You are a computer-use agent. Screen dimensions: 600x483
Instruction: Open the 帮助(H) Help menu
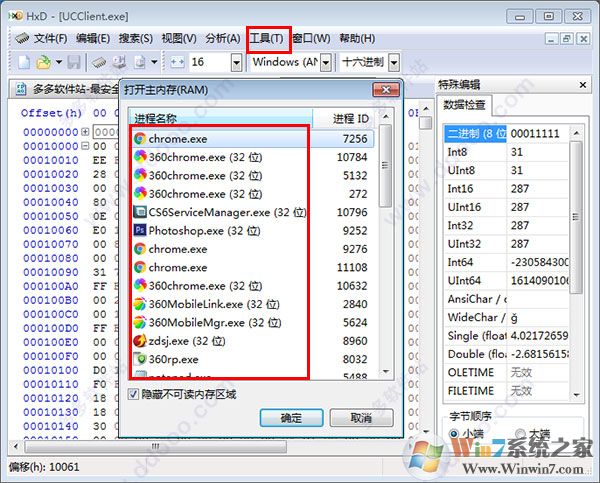(357, 38)
